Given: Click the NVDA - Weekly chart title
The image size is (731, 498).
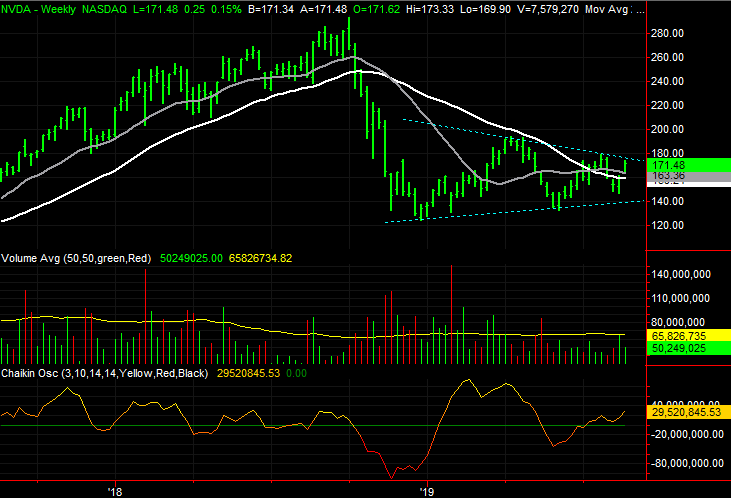Looking at the screenshot, I should [x=38, y=9].
